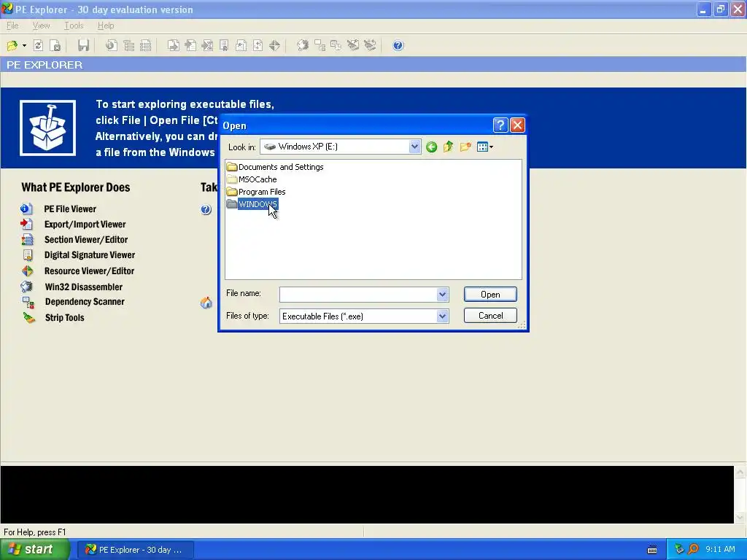The width and height of the screenshot is (747, 560).
Task: Click the Open button in dialog
Action: [490, 295]
